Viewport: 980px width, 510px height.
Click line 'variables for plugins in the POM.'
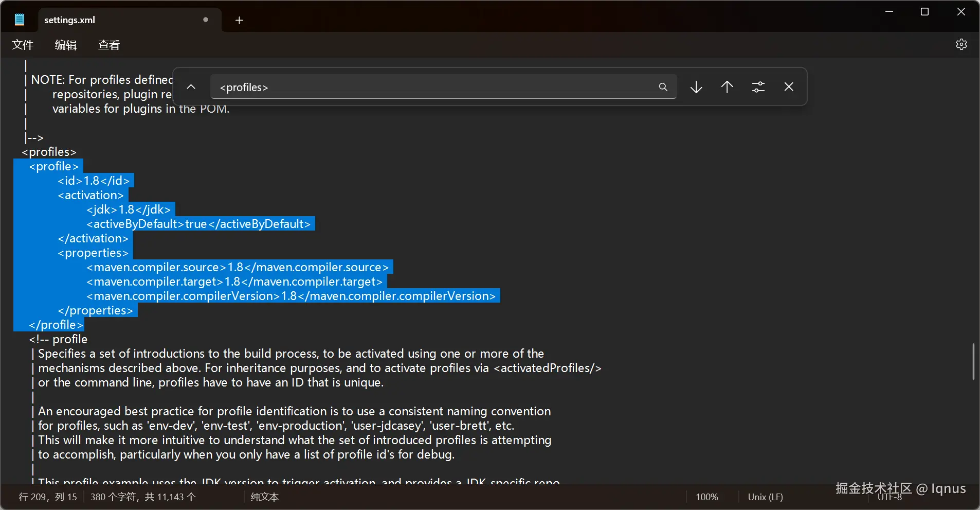141,109
